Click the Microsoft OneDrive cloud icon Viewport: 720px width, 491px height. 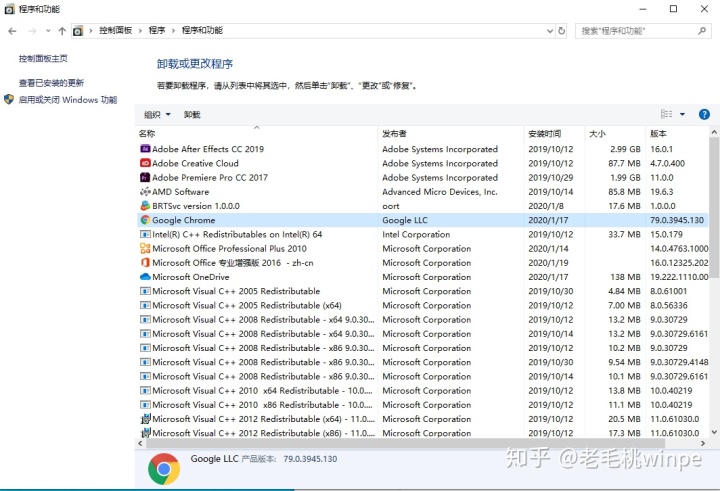tap(145, 277)
